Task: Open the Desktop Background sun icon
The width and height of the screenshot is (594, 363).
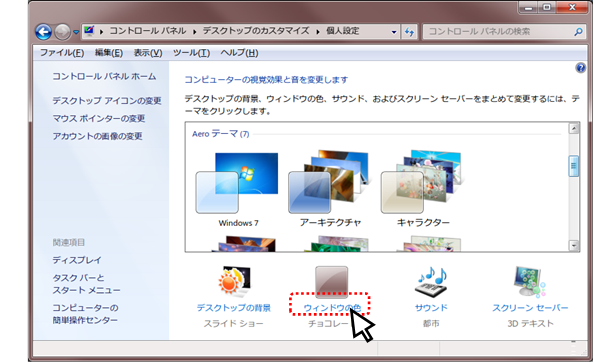Action: click(234, 282)
